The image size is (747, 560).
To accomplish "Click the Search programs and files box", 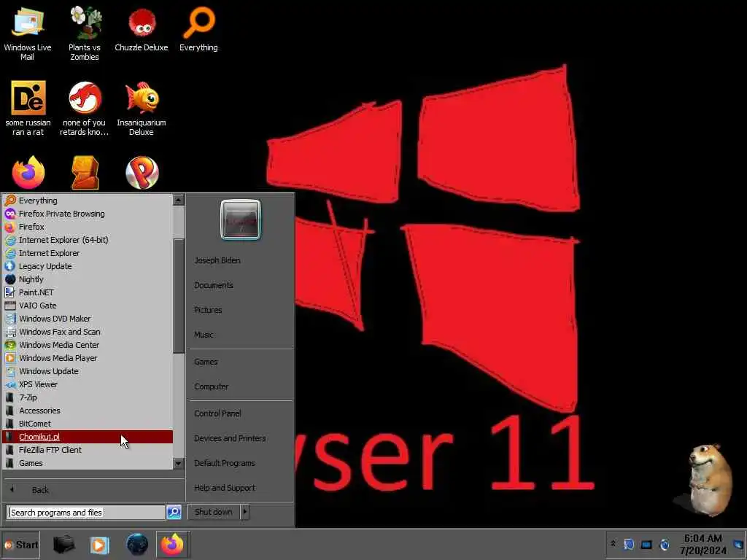I will pos(86,513).
